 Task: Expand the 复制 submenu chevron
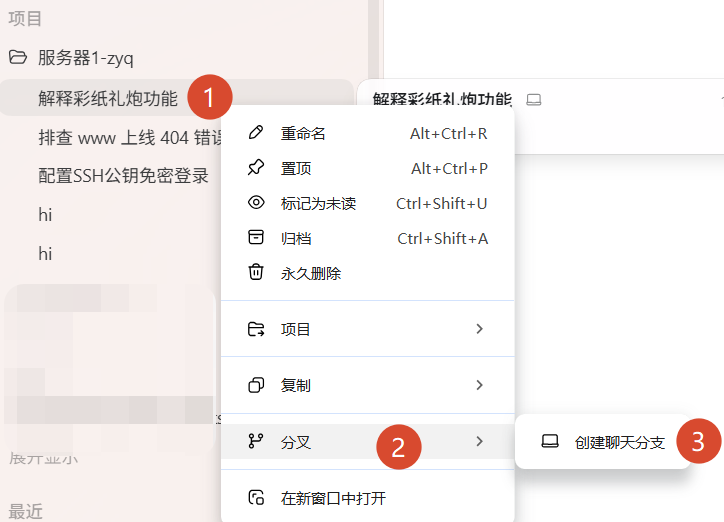(479, 385)
